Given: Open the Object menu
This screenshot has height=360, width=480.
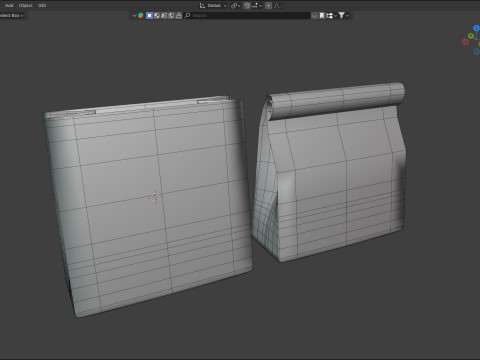Looking at the screenshot, I should (x=26, y=5).
